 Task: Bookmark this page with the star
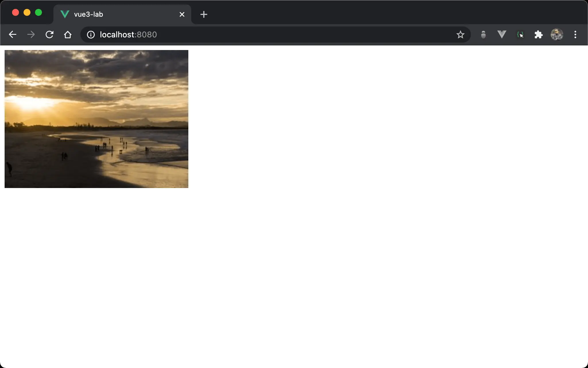[460, 34]
